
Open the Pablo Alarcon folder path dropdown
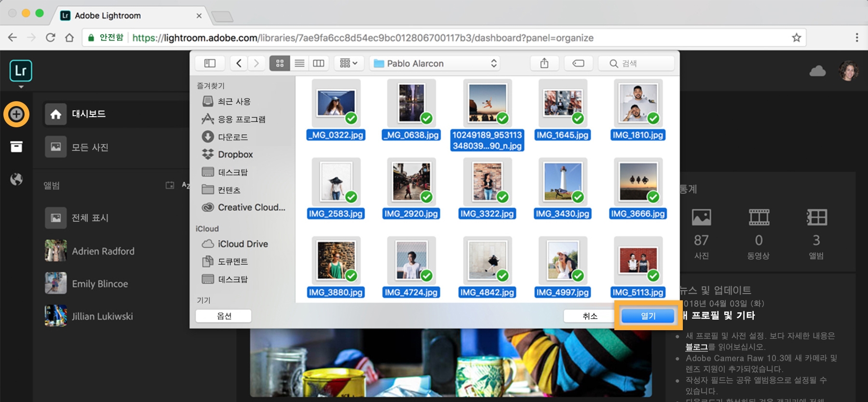point(435,63)
